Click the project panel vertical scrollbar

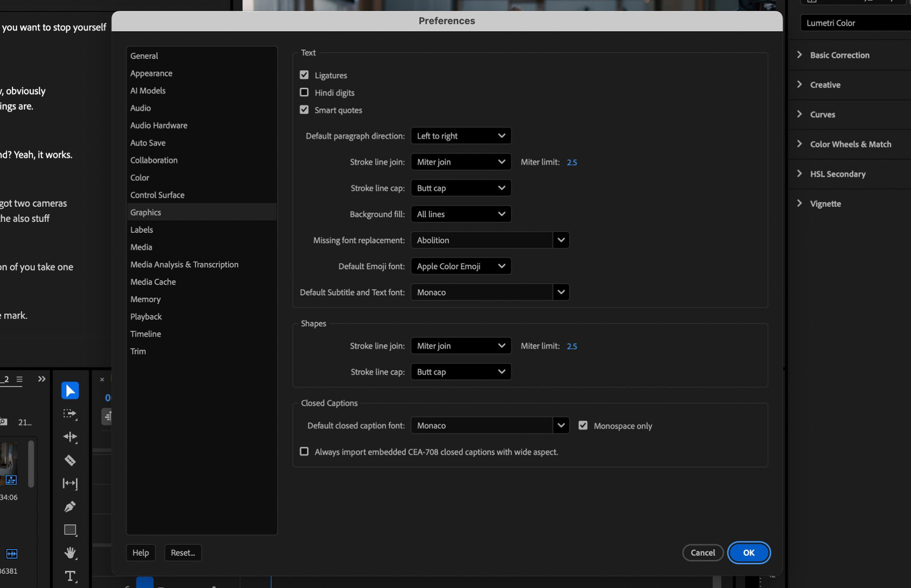(x=31, y=464)
